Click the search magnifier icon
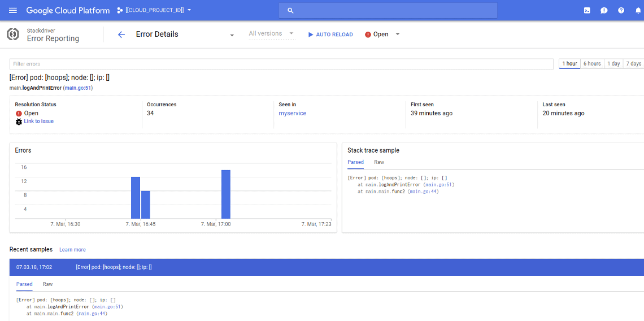 coord(290,10)
